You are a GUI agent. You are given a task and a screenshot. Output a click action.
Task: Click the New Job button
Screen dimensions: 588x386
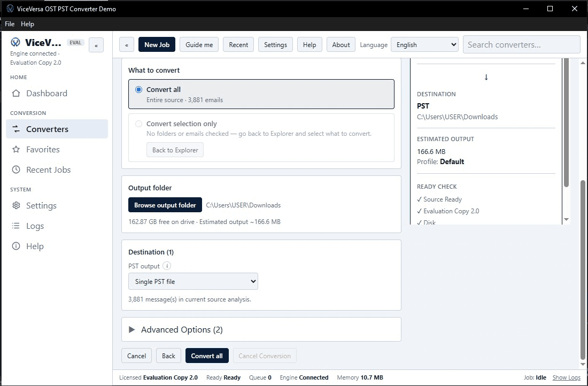(157, 44)
